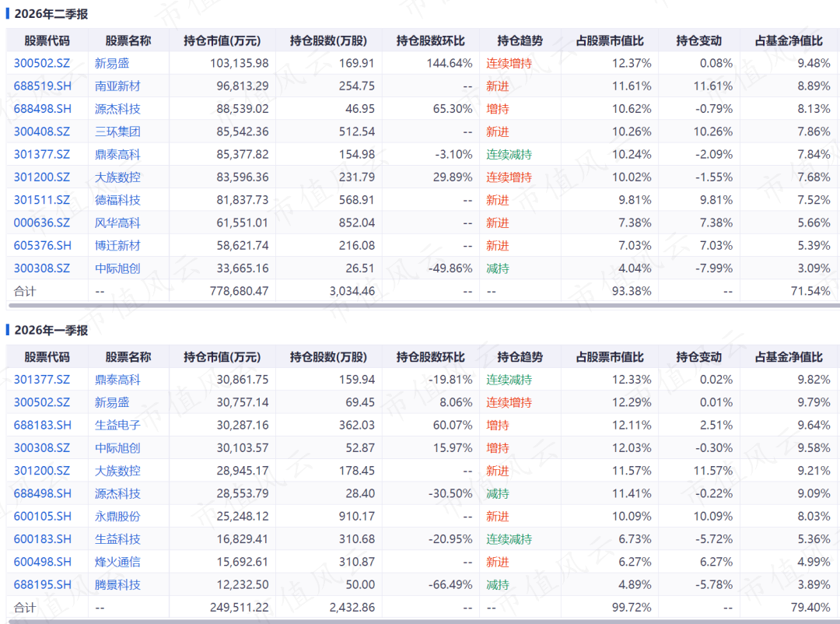Open stock code link 600183.SH
The width and height of the screenshot is (840, 624).
pyautogui.click(x=42, y=538)
